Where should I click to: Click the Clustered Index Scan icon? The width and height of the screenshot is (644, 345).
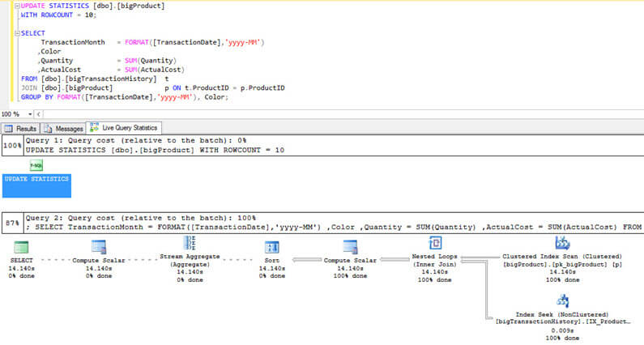coord(563,243)
